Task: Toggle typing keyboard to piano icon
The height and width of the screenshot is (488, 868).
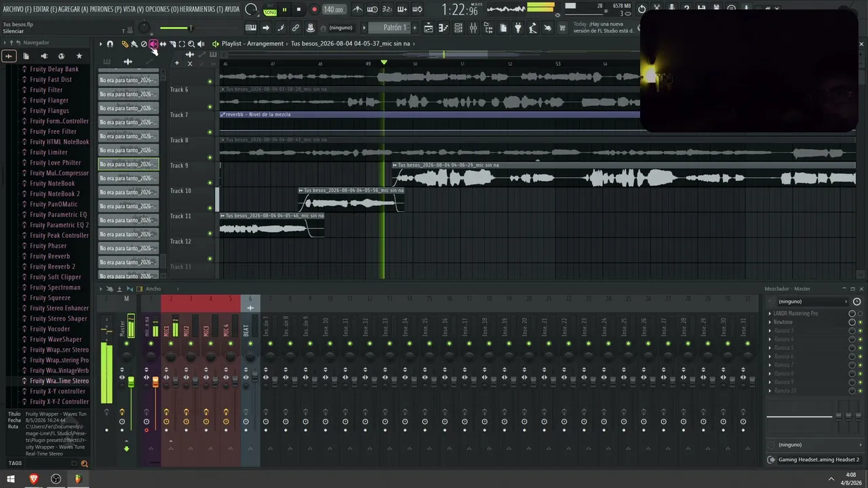Action: click(x=251, y=28)
